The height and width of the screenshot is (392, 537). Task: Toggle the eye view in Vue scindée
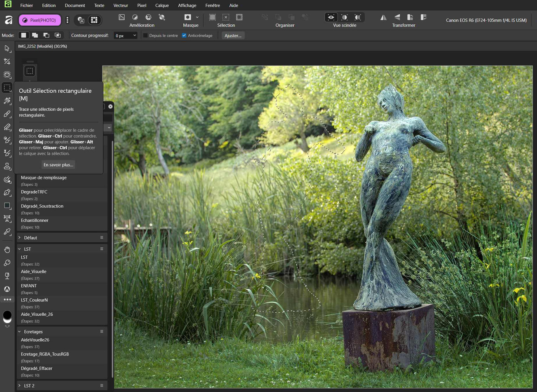(x=331, y=17)
